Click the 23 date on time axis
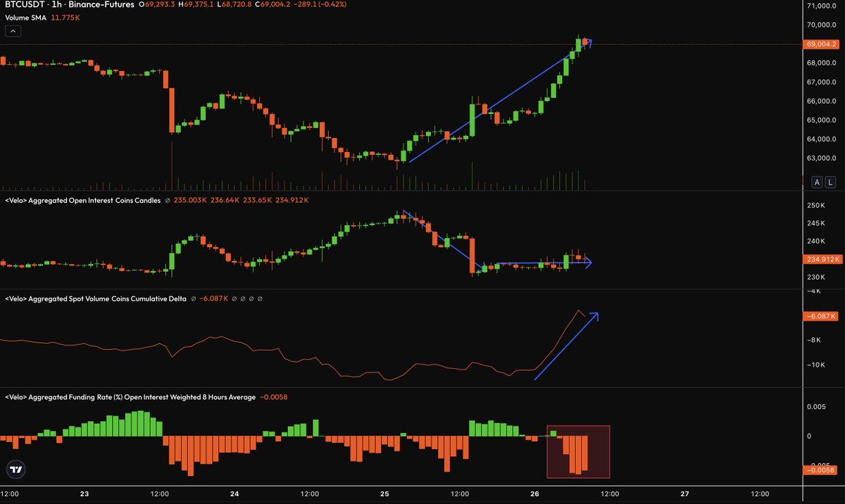The image size is (845, 504). tap(84, 494)
